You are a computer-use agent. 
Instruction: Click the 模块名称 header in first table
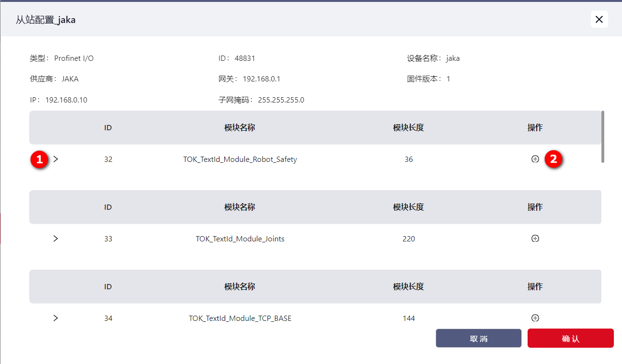tap(240, 127)
